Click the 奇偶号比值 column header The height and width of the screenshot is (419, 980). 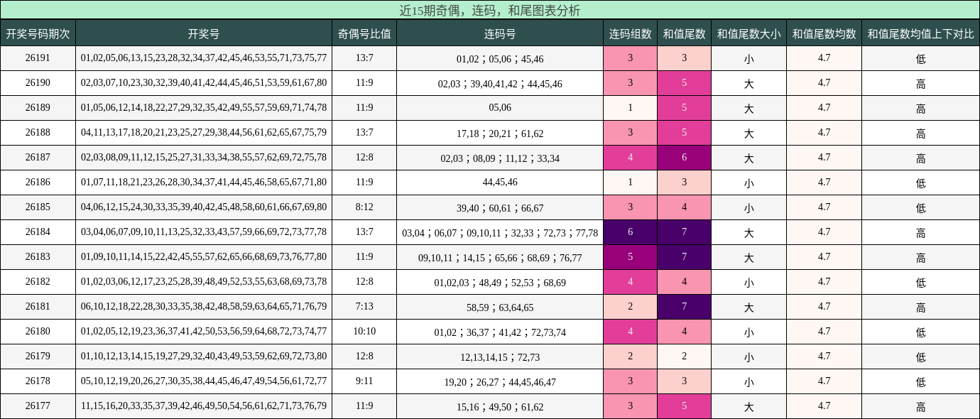(364, 33)
